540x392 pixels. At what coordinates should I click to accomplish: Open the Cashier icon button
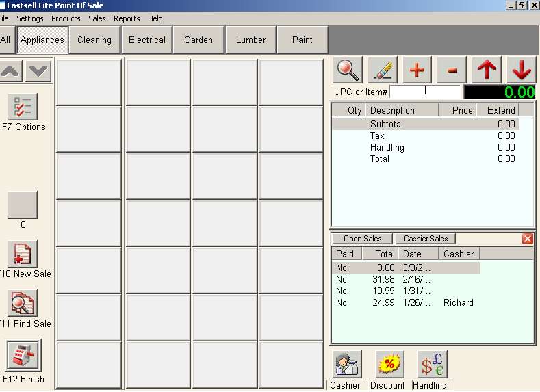(x=347, y=364)
